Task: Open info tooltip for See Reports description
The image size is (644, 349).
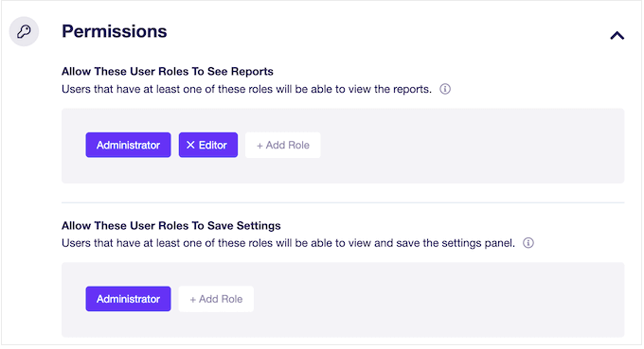Action: (445, 89)
